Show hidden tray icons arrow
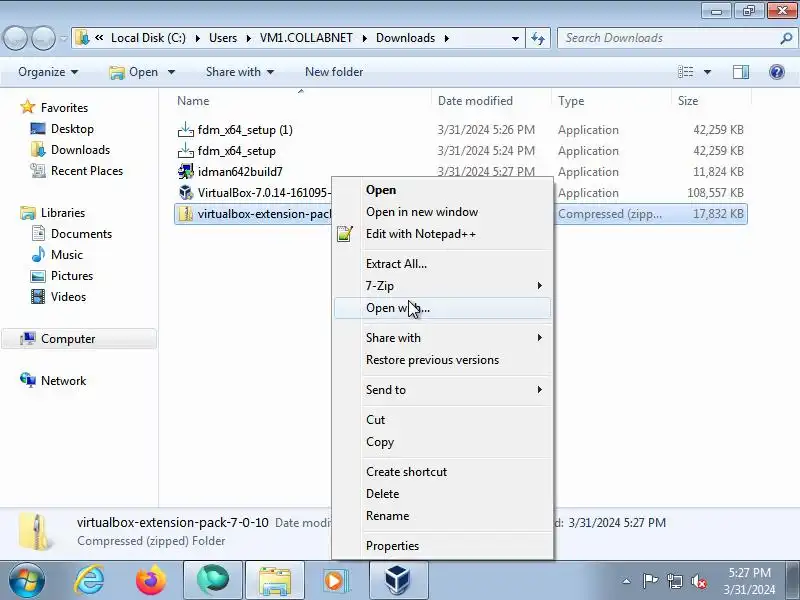Viewport: 800px width, 600px height. (x=627, y=581)
